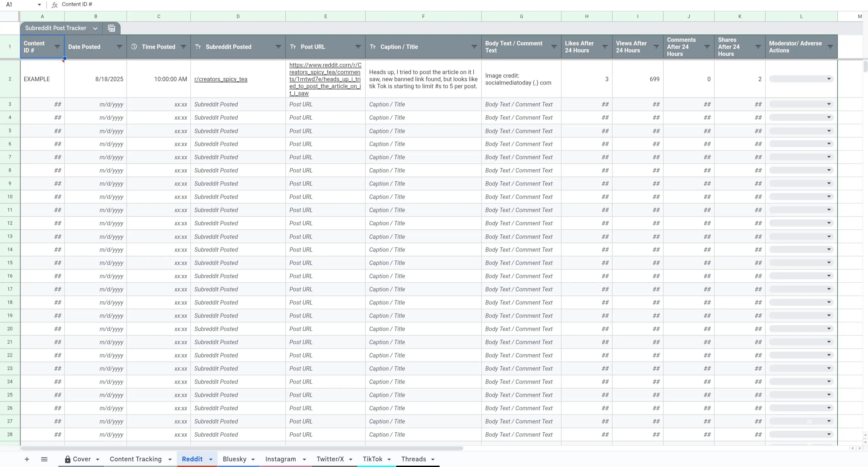
Task: Open the reddit.com post URL link
Action: (325, 79)
